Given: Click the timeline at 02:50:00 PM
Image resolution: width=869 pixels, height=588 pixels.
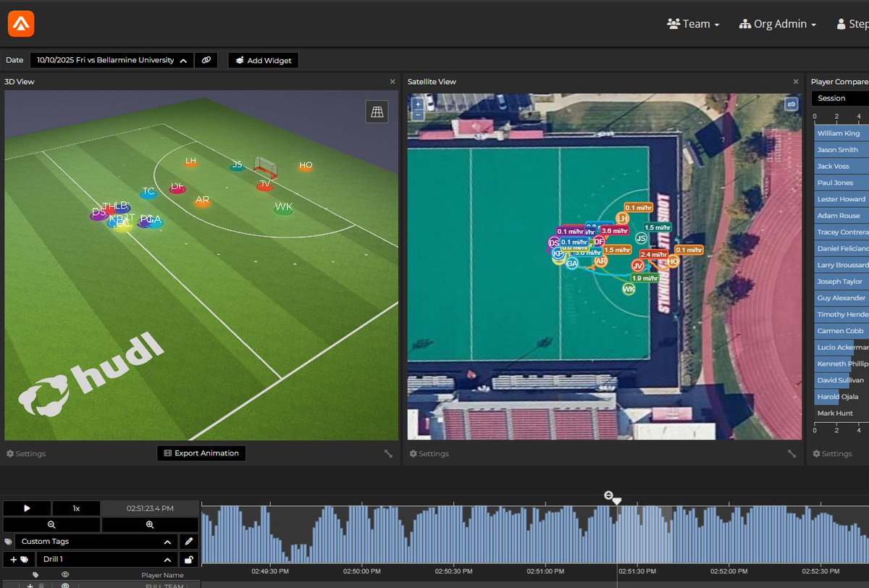Looking at the screenshot, I should tap(361, 571).
